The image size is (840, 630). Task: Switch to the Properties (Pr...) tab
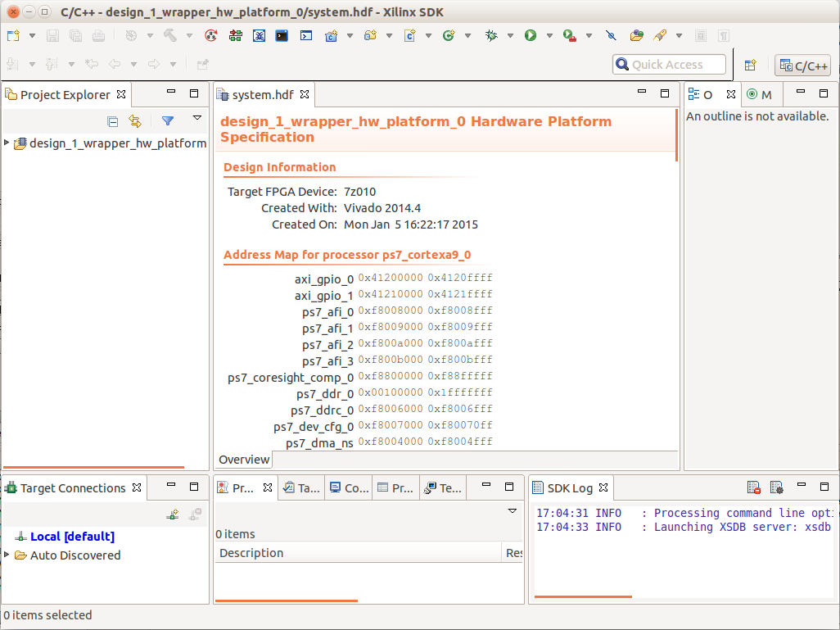click(x=395, y=488)
